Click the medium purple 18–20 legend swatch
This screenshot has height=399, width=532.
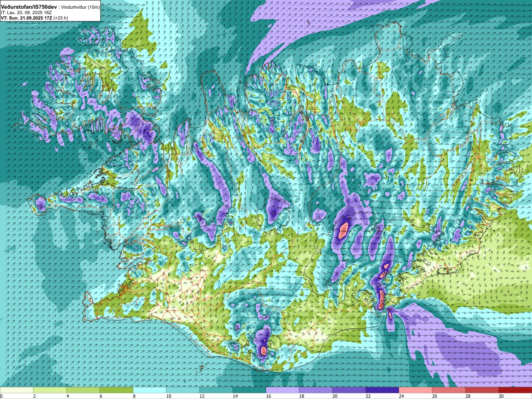pyautogui.click(x=316, y=390)
